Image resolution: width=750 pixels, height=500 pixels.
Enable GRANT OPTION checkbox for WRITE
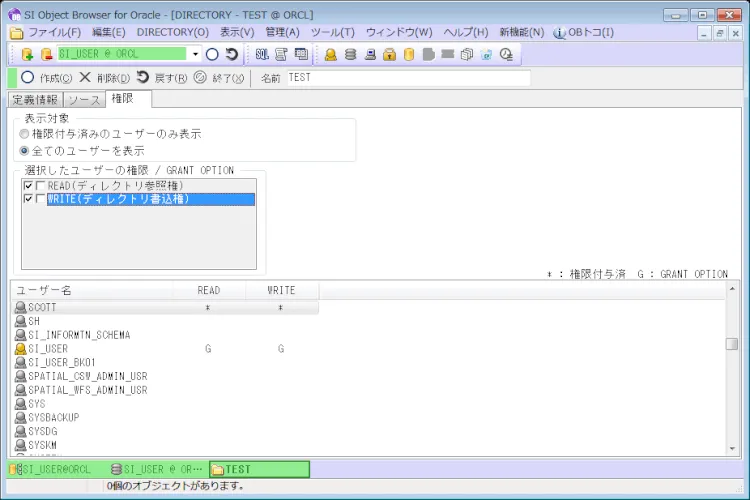pos(41,199)
